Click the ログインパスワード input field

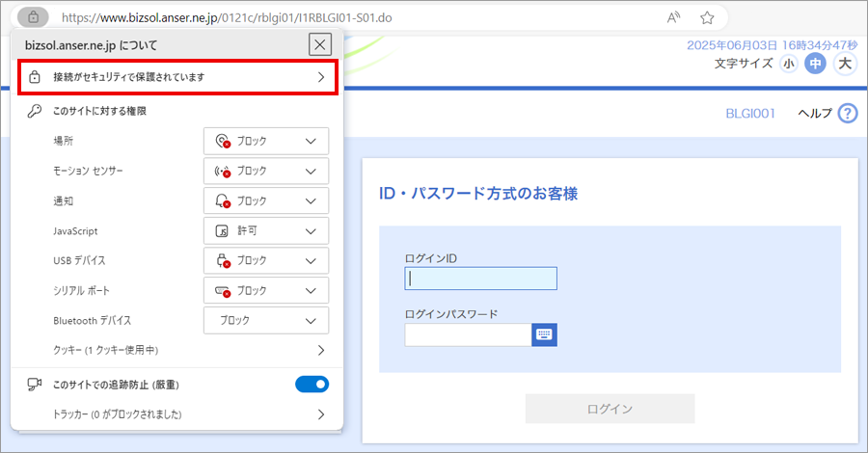pyautogui.click(x=468, y=334)
